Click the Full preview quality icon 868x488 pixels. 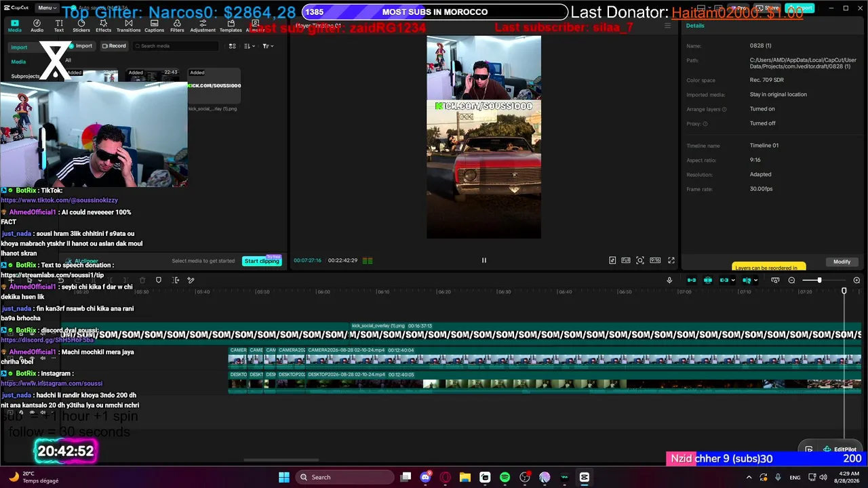click(626, 260)
